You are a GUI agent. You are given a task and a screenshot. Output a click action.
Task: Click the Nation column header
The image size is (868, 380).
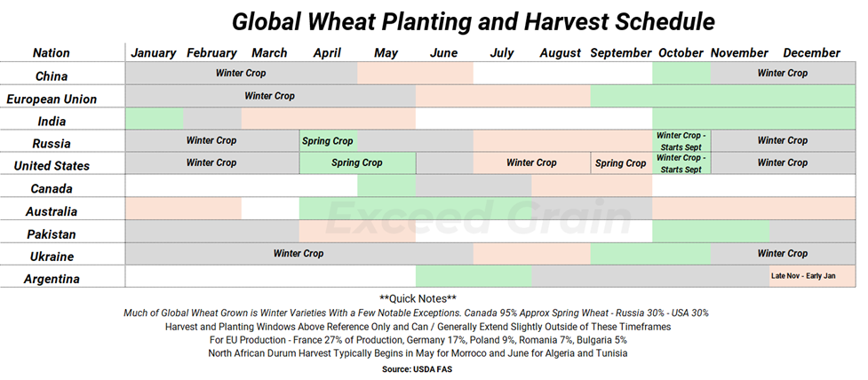[51, 53]
